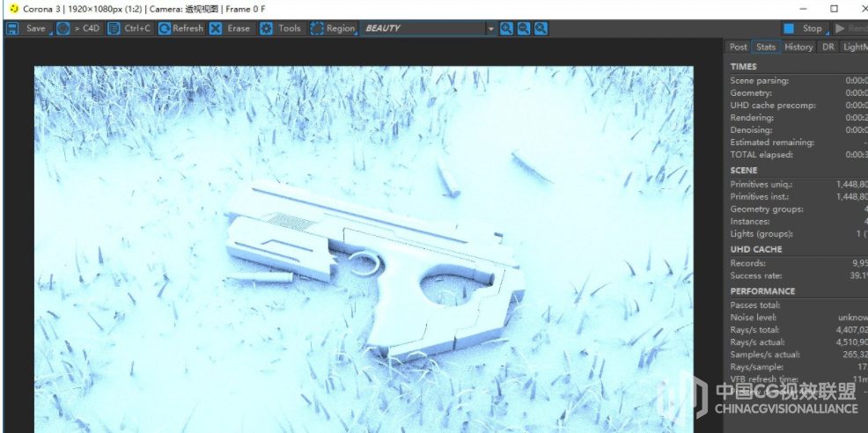The height and width of the screenshot is (433, 868).
Task: Click the partially visible Render button
Action: point(850,28)
